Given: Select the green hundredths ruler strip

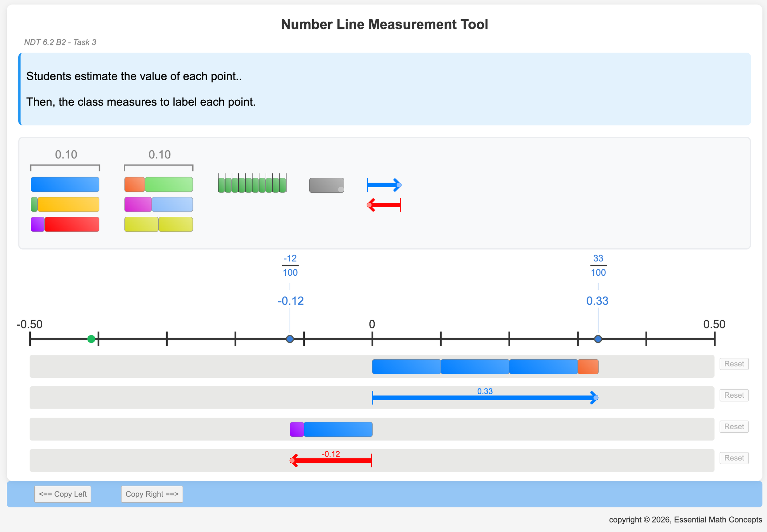Looking at the screenshot, I should click(x=252, y=184).
